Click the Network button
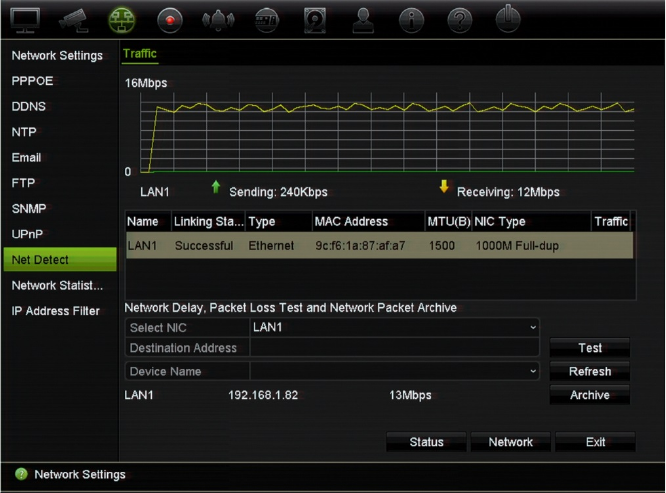 point(511,442)
